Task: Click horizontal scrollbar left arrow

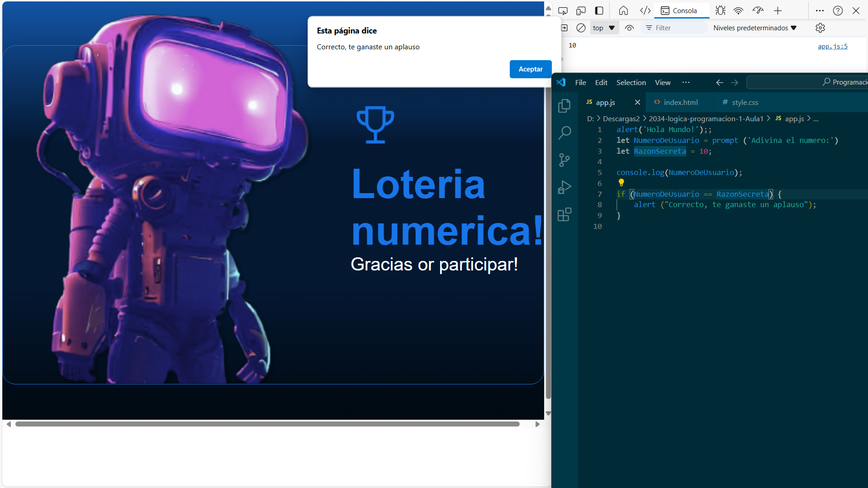Action: coord(9,424)
